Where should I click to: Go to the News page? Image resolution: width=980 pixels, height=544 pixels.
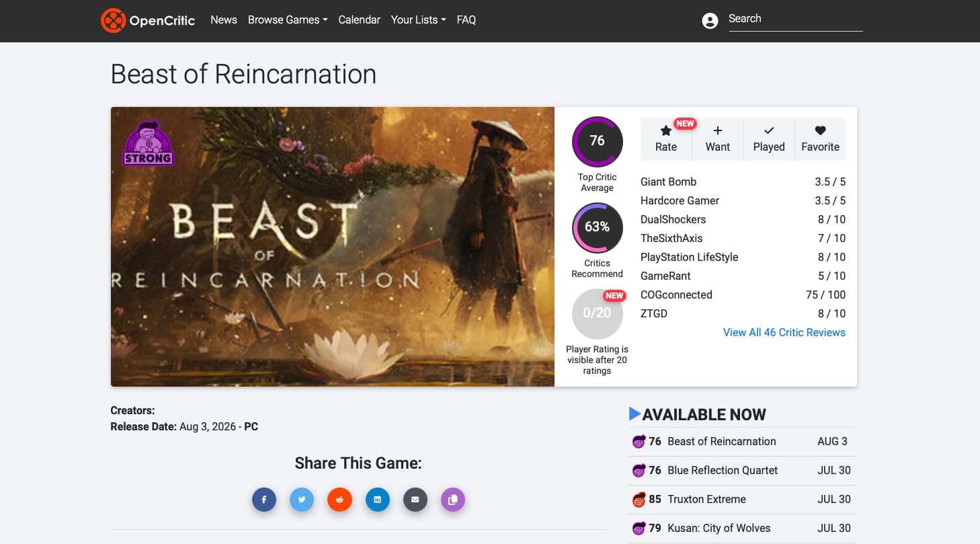point(224,20)
